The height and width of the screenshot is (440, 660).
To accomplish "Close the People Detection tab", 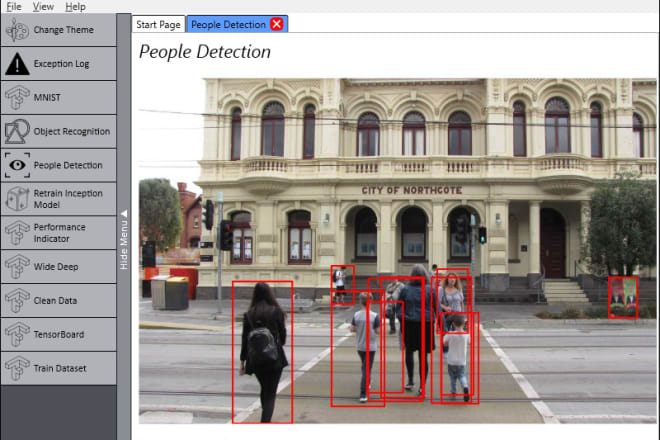I will click(x=279, y=23).
